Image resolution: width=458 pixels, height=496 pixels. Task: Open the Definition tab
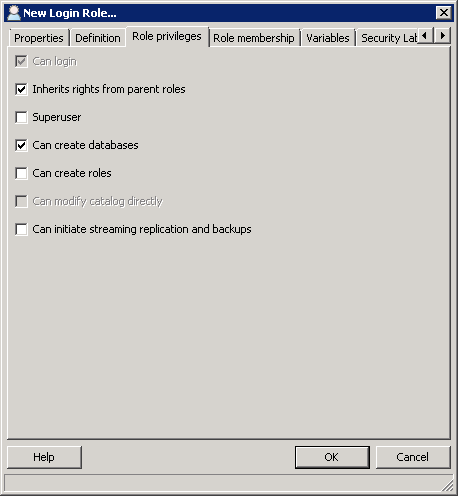[x=98, y=38]
